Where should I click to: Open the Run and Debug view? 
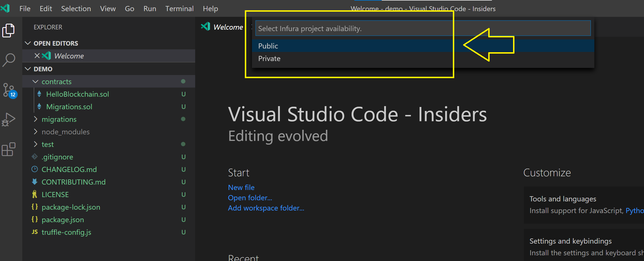9,120
